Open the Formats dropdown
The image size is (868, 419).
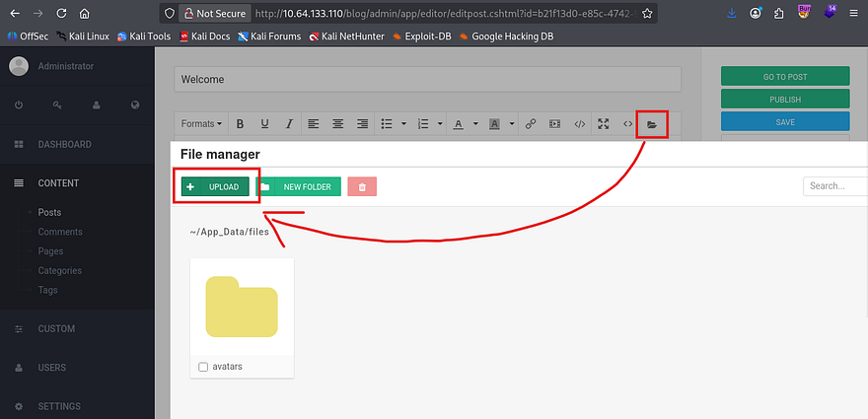coord(201,124)
